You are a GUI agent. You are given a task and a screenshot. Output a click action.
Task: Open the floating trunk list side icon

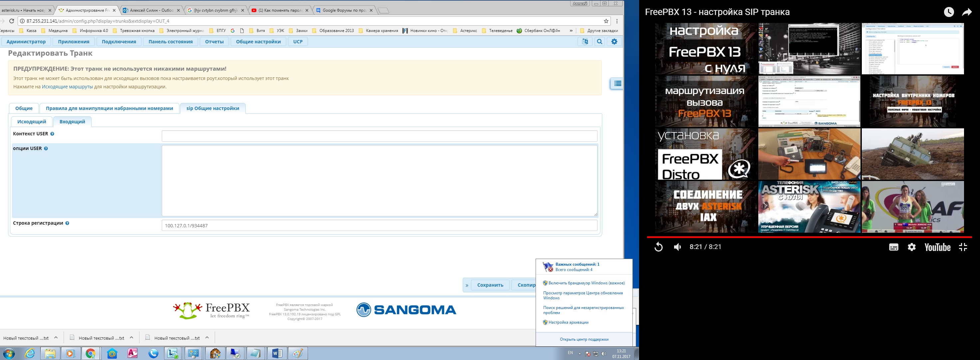point(617,83)
